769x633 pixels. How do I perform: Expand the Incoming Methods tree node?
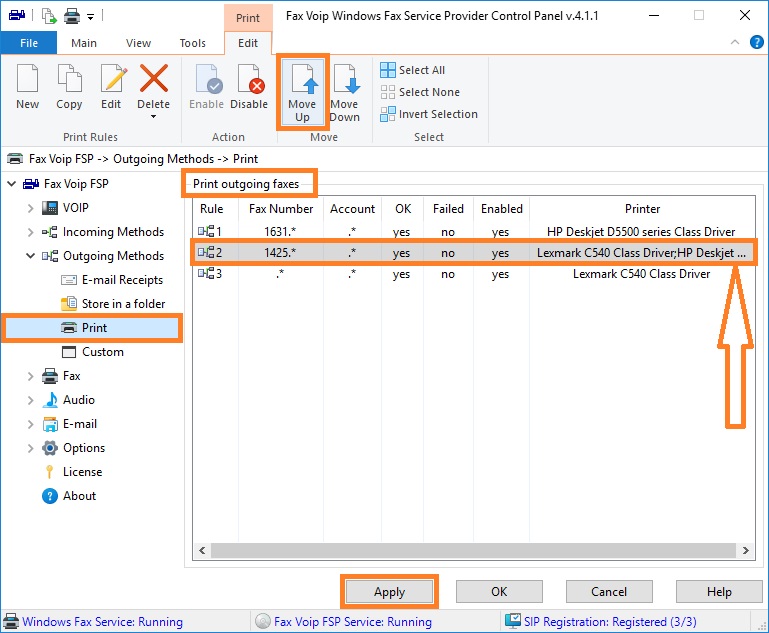[30, 232]
